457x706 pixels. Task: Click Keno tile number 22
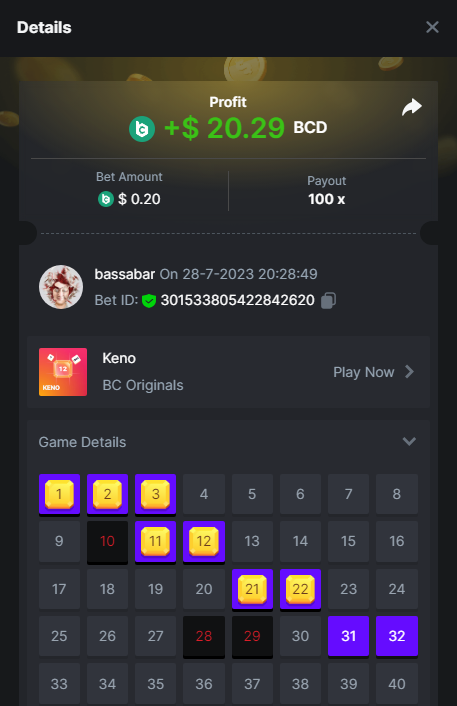(300, 589)
